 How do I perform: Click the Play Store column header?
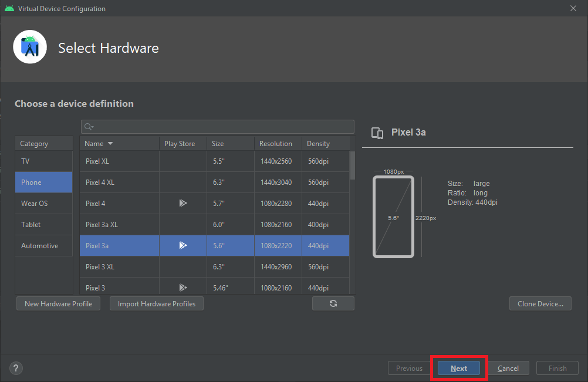(183, 144)
